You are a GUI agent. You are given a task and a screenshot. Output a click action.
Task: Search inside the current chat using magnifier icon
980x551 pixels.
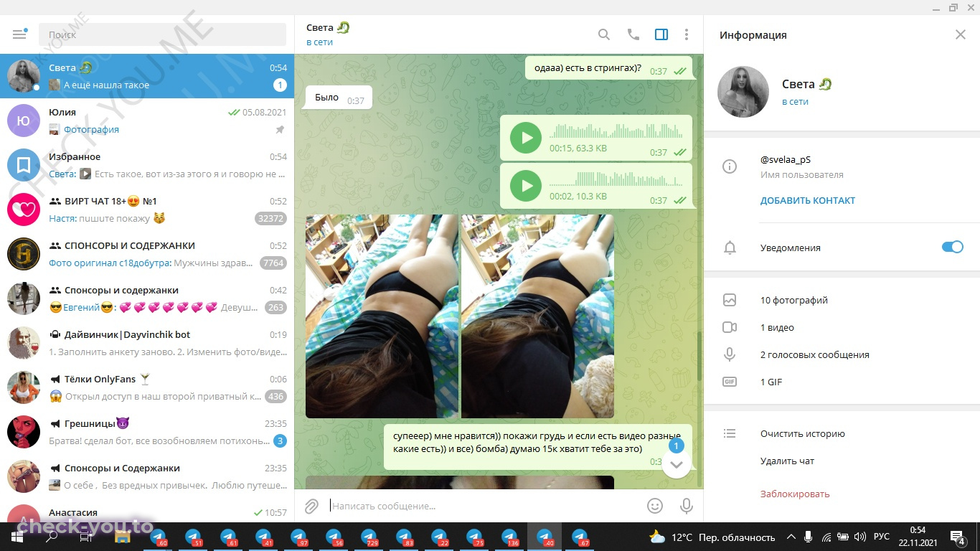click(604, 34)
